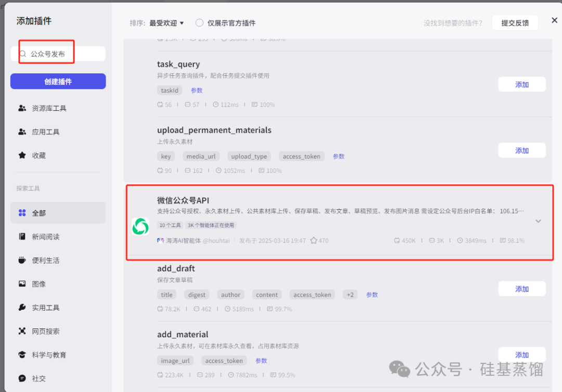Click the task_query tool title
Viewport: 562px width, 392px height.
pyautogui.click(x=178, y=64)
